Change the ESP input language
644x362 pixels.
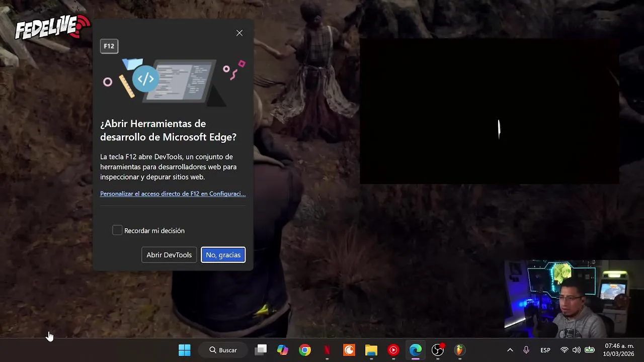(545, 350)
